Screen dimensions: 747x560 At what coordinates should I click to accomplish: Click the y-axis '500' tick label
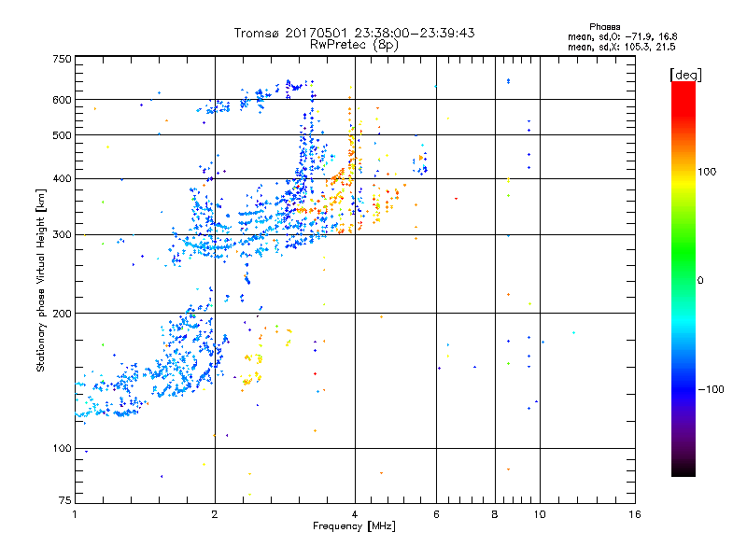point(62,135)
